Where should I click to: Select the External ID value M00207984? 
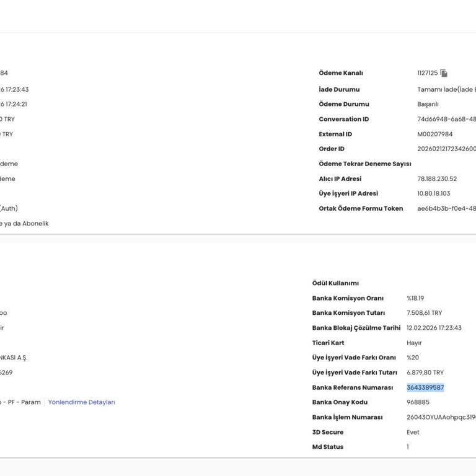[x=434, y=134]
